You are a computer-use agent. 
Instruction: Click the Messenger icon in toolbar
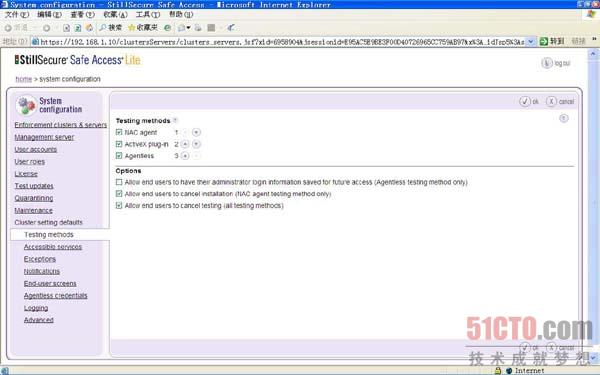coord(231,28)
